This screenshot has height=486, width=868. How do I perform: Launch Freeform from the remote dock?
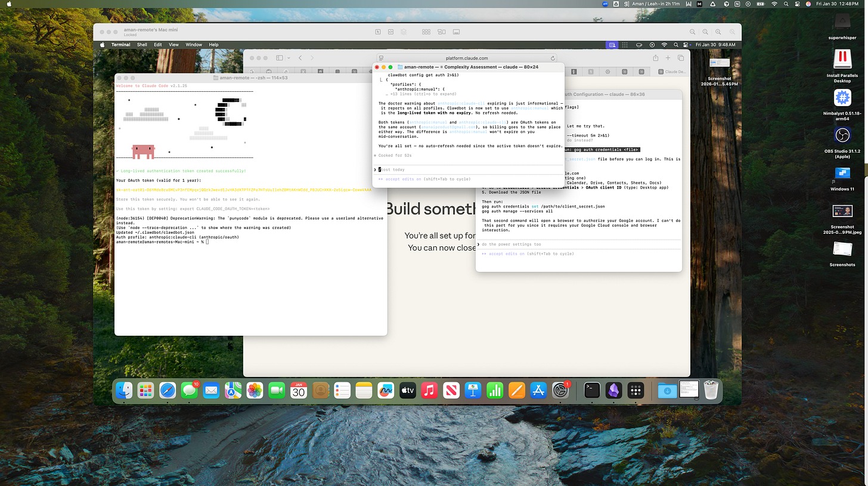pos(386,391)
